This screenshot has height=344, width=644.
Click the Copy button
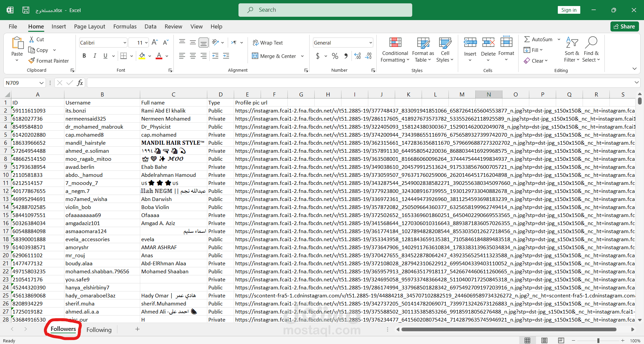pyautogui.click(x=38, y=50)
